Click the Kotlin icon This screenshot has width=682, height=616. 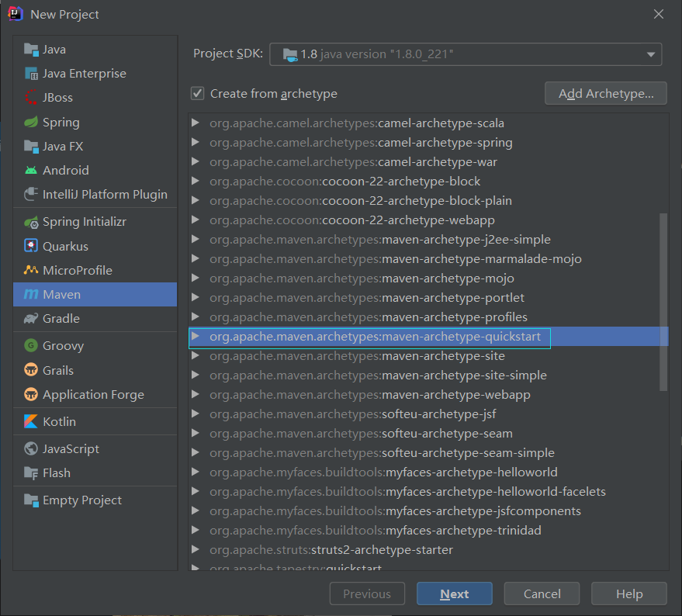coord(31,421)
